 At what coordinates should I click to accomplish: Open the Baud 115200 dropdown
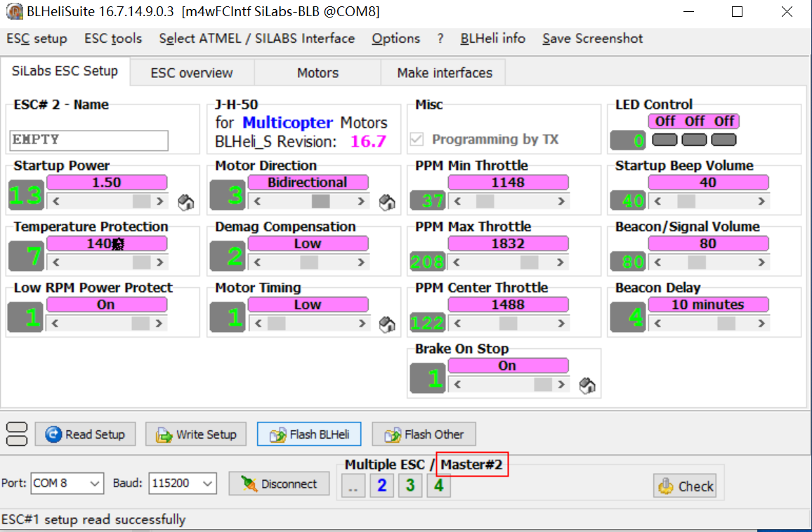[x=208, y=484]
